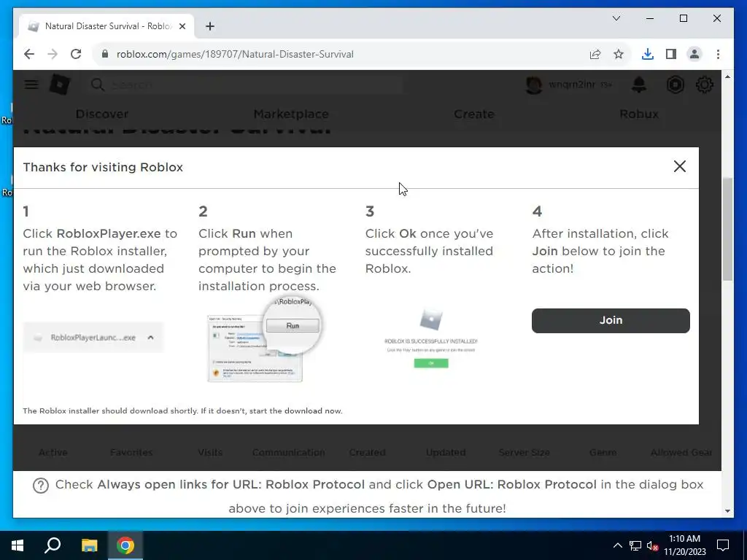This screenshot has height=560, width=747.
Task: Expand the RobloxPlayerLauncher.exe download chevron
Action: tap(150, 338)
